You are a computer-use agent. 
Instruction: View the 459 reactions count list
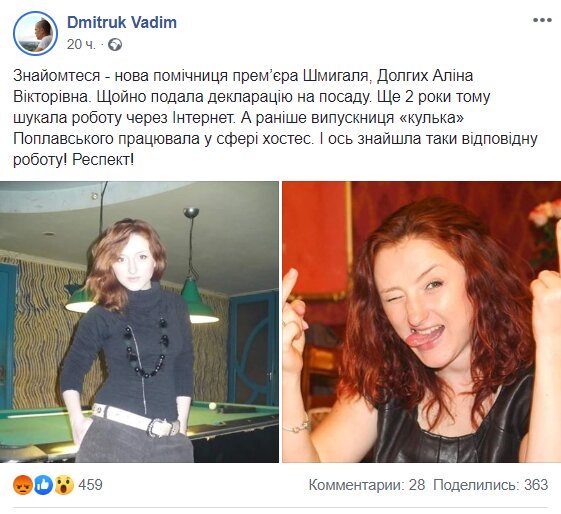(90, 485)
